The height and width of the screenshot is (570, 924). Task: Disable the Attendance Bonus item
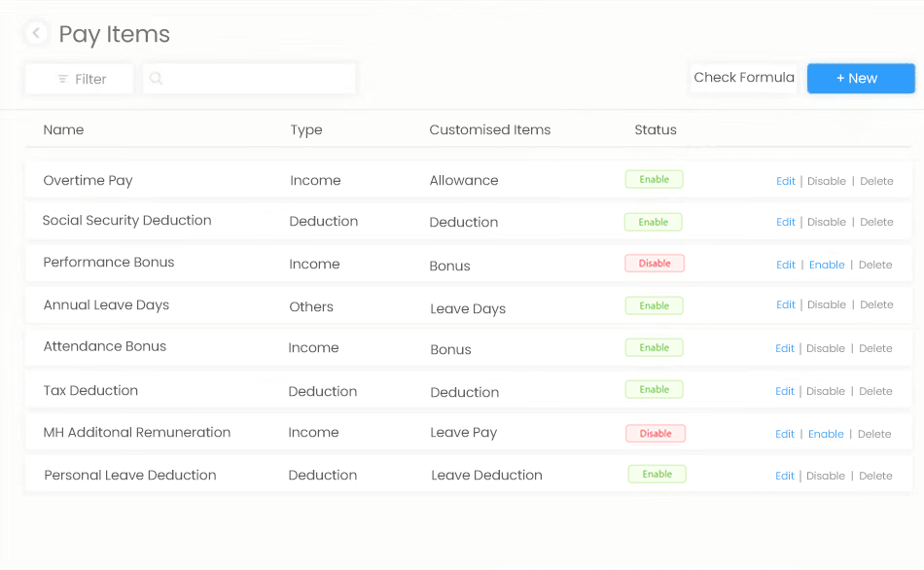[825, 348]
